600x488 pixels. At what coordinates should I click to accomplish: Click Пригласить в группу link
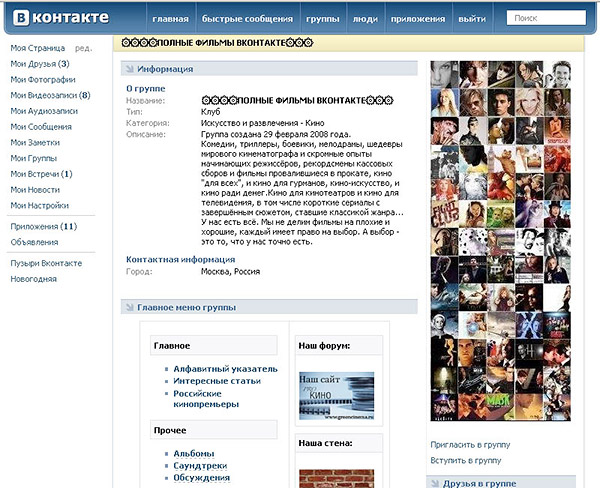(x=469, y=443)
